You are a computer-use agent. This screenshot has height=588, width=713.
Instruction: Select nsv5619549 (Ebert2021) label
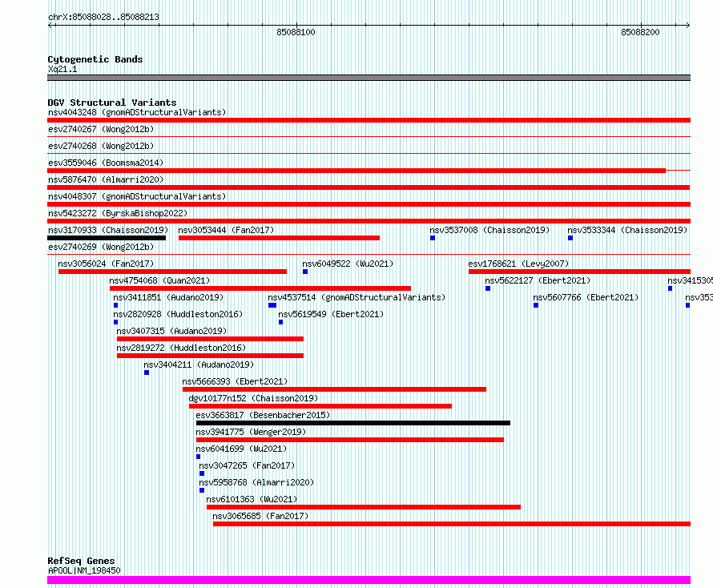pos(331,314)
